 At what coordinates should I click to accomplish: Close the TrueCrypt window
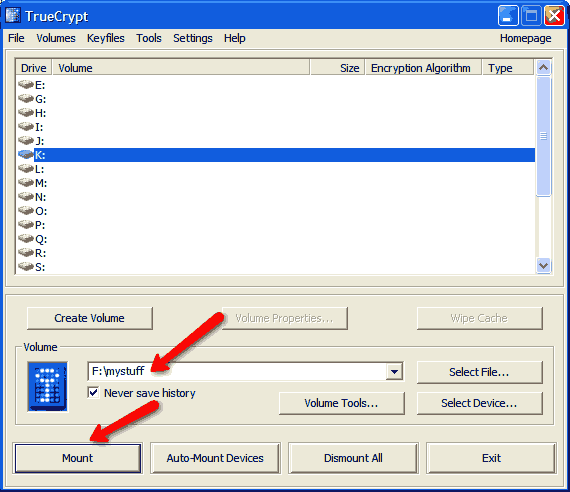coord(554,16)
